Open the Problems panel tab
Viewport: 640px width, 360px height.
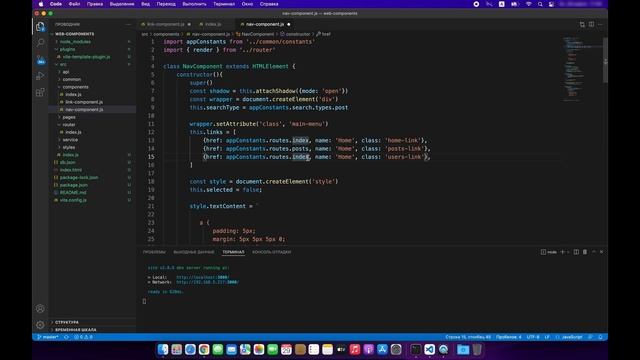(154, 252)
